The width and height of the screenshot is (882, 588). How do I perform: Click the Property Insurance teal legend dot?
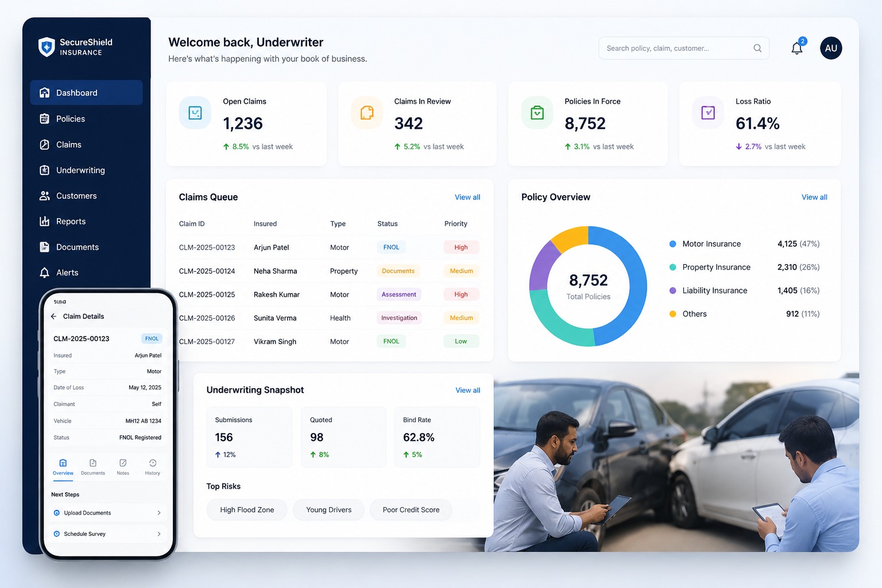[672, 267]
